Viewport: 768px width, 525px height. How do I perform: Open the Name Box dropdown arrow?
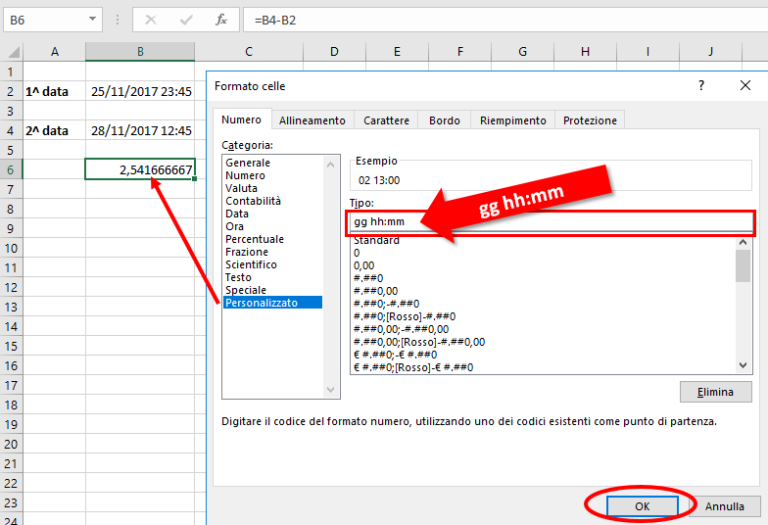[93, 19]
